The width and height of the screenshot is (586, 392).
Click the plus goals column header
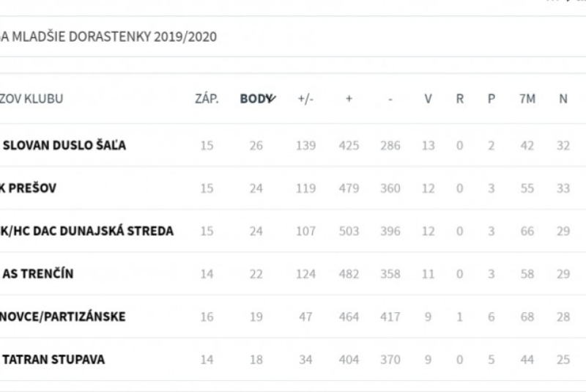coord(349,99)
